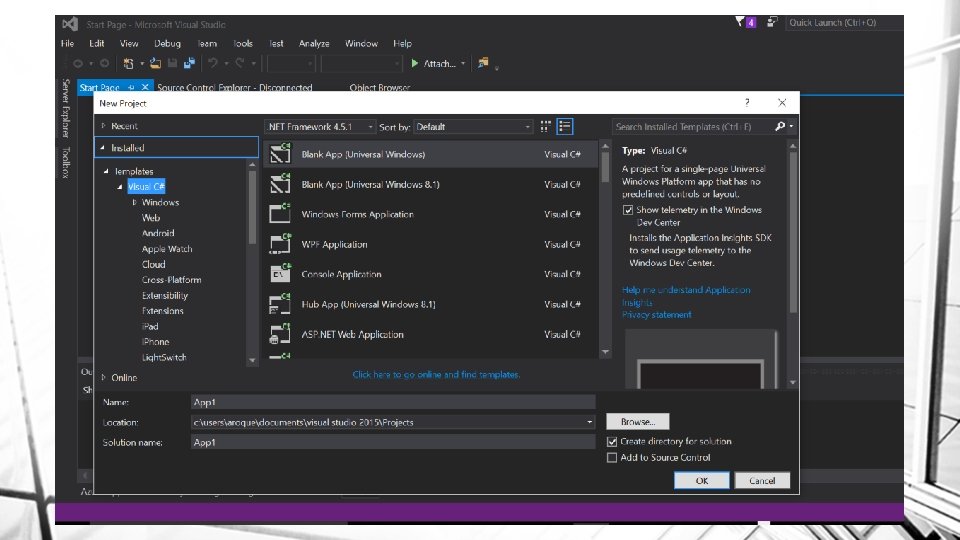960x540 pixels.
Task: Collapse the Installed section
Action: tap(103, 148)
